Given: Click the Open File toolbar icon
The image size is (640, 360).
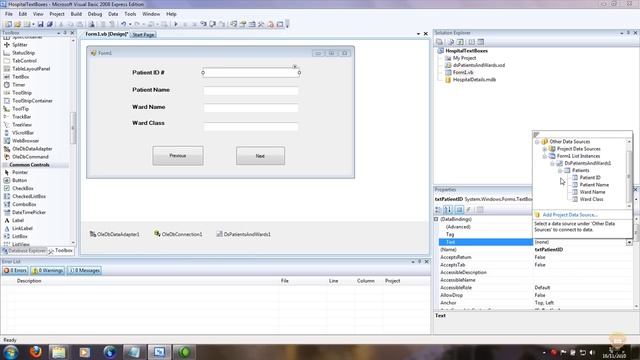Looking at the screenshot, I should coord(18,24).
